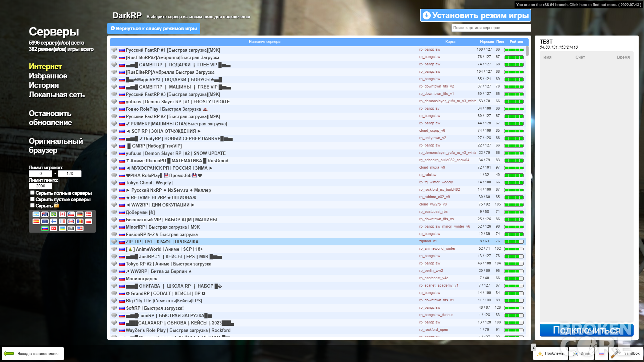The width and height of the screenshot is (644, 362).
Task: Click the x86-64 branch notice at top
Action: point(579,5)
